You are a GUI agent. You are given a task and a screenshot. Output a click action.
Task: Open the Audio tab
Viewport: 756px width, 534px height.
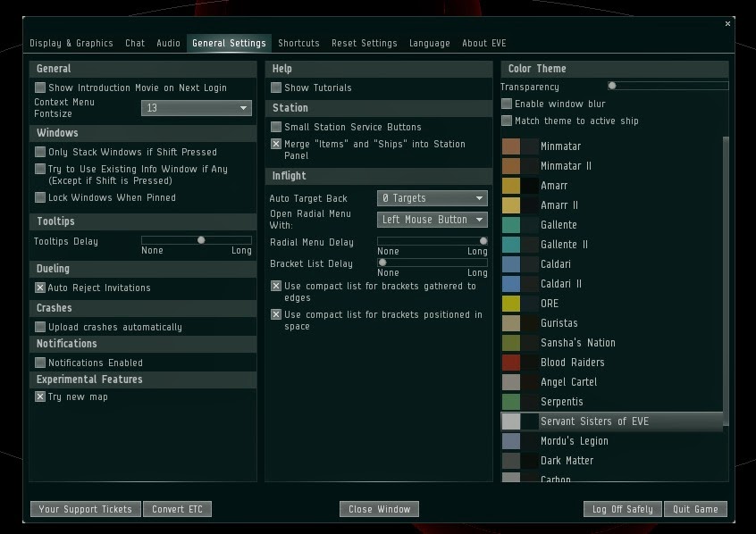168,44
